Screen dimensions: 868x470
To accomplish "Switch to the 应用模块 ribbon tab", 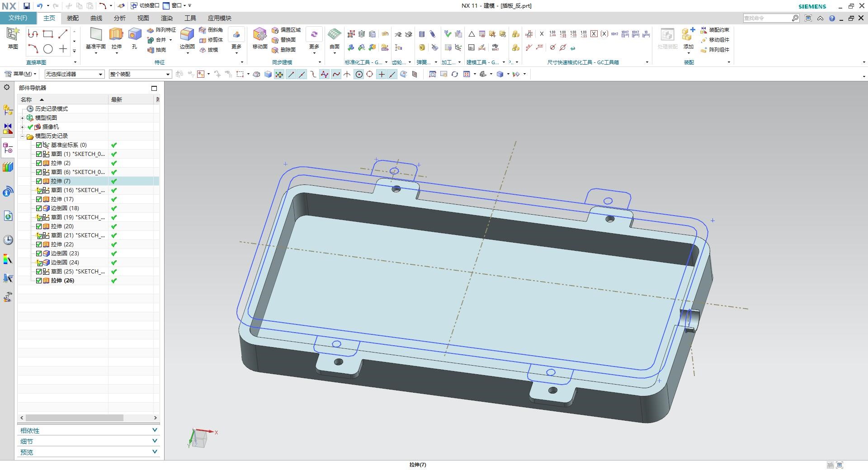I will pyautogui.click(x=220, y=18).
